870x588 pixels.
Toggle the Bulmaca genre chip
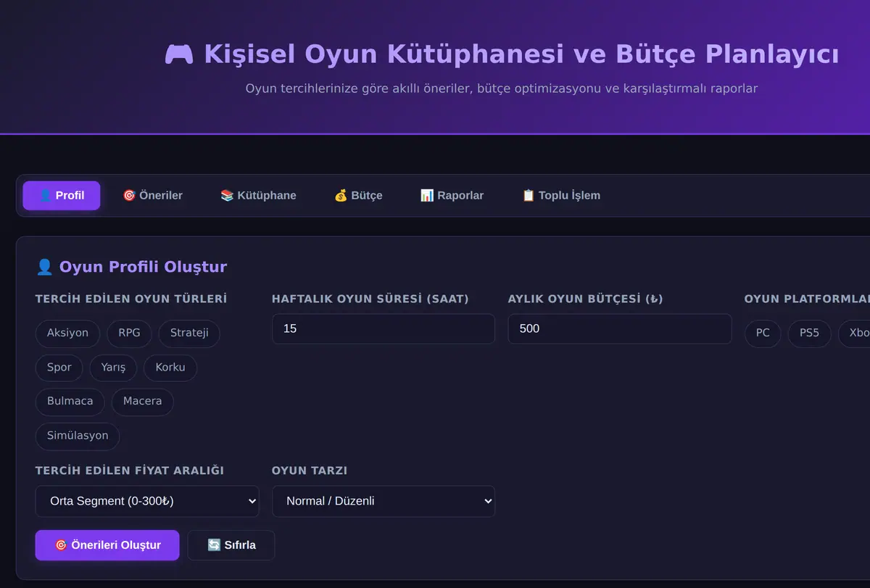click(70, 401)
